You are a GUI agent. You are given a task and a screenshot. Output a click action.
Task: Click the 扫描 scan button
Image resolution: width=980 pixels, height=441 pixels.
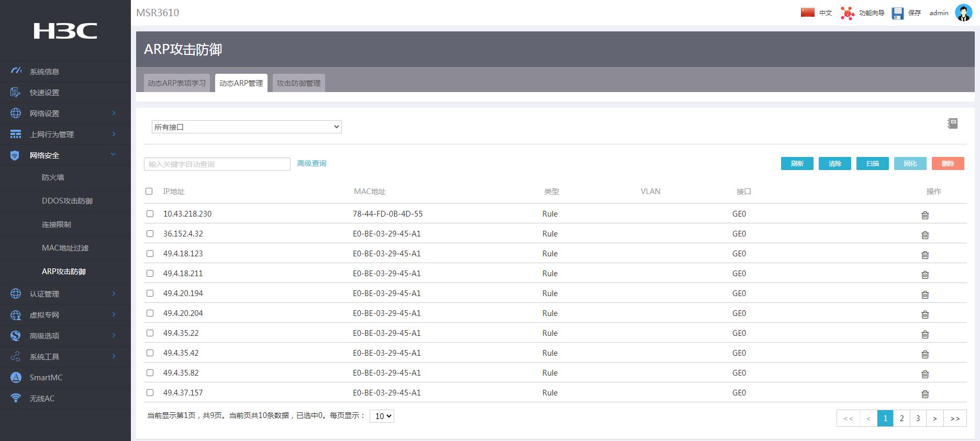pyautogui.click(x=873, y=163)
